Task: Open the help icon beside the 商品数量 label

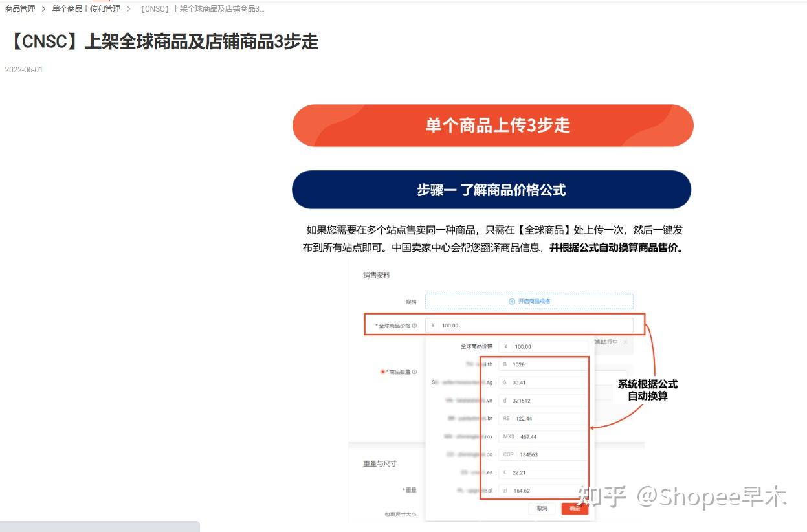Action: pyautogui.click(x=414, y=372)
